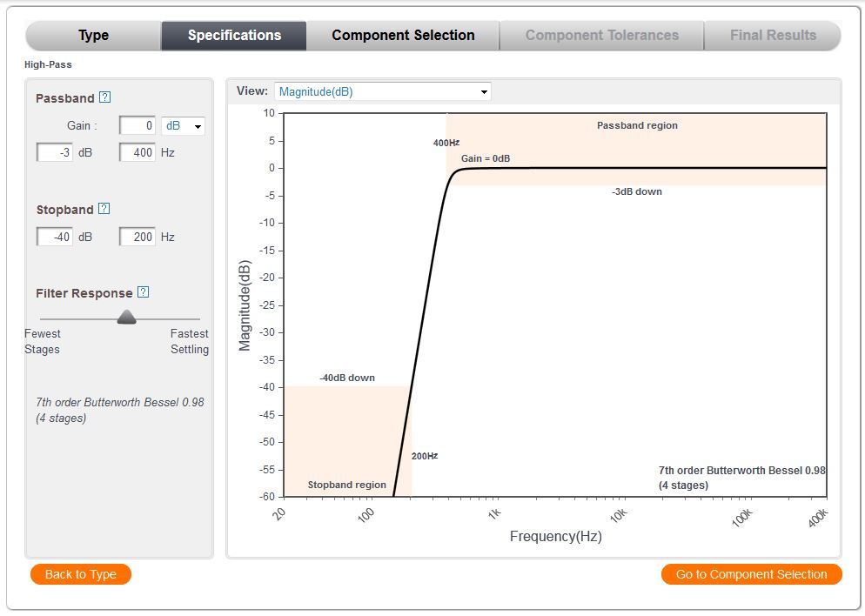Open the Gain unit dB dropdown
This screenshot has width=865, height=616.
point(183,126)
